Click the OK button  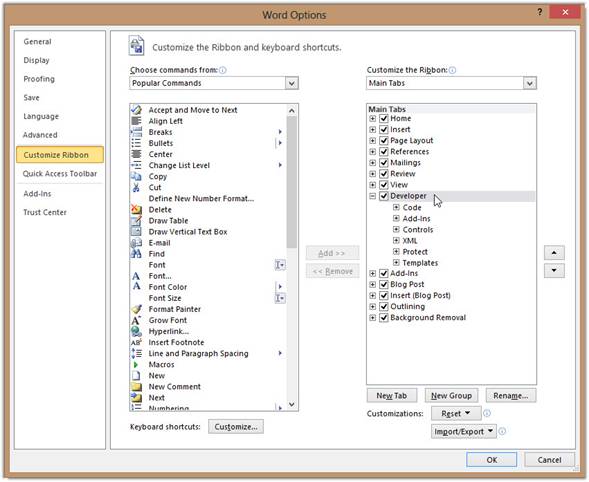[x=492, y=460]
